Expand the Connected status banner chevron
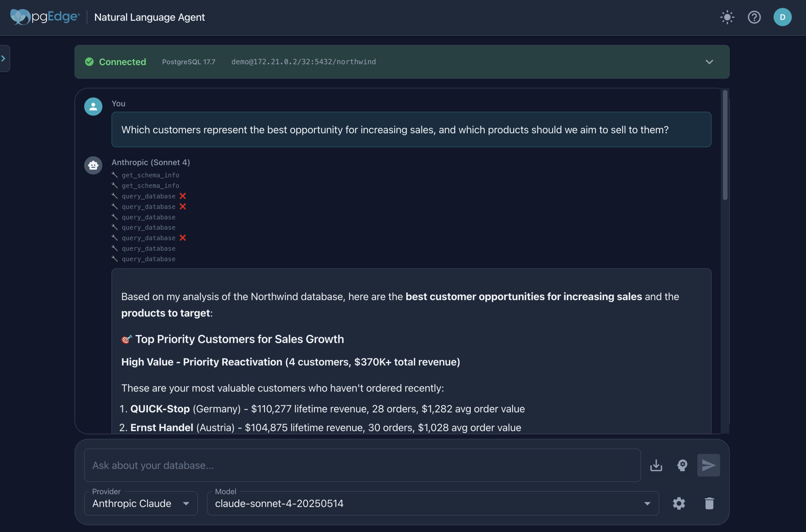This screenshot has width=806, height=532. tap(709, 62)
